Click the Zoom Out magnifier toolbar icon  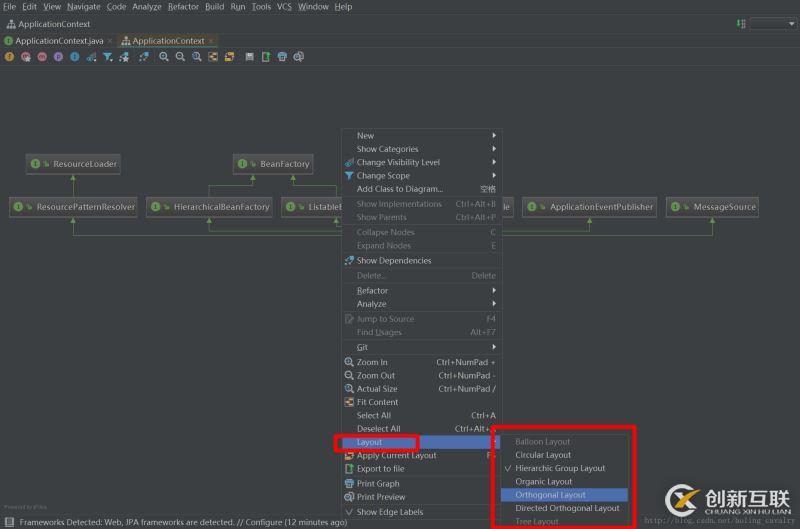click(x=180, y=57)
